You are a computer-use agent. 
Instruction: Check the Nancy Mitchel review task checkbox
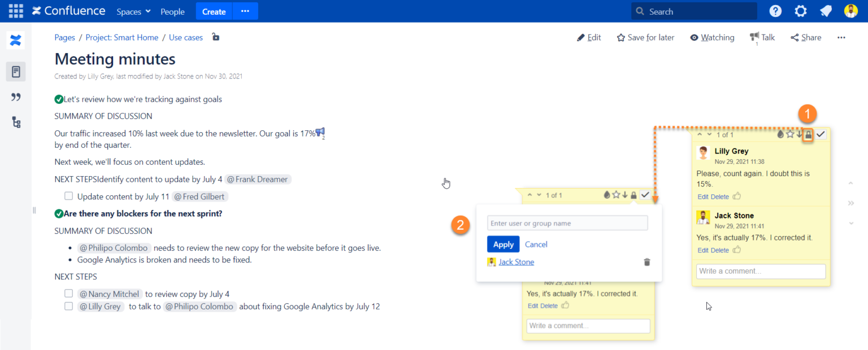click(x=68, y=293)
